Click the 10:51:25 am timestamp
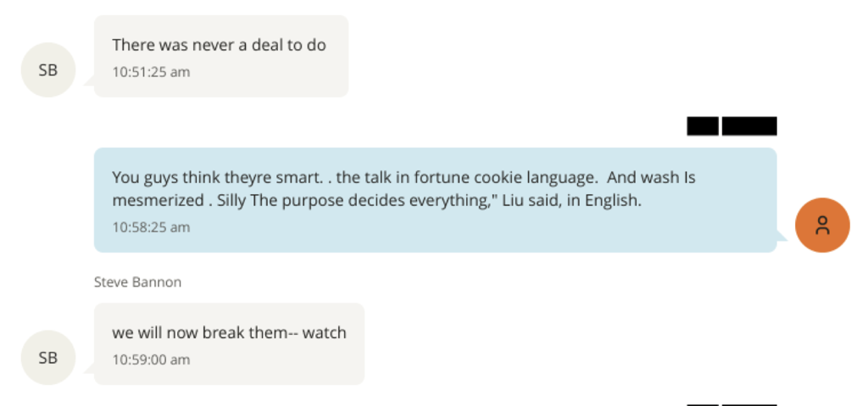The image size is (868, 406). pos(151,72)
